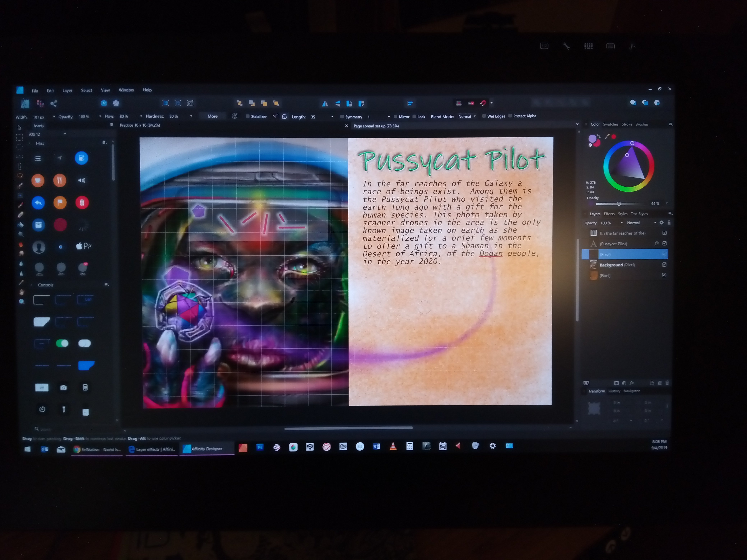Image resolution: width=747 pixels, height=560 pixels.
Task: Click the Adjustments icon in Layers panel
Action: coord(624,383)
